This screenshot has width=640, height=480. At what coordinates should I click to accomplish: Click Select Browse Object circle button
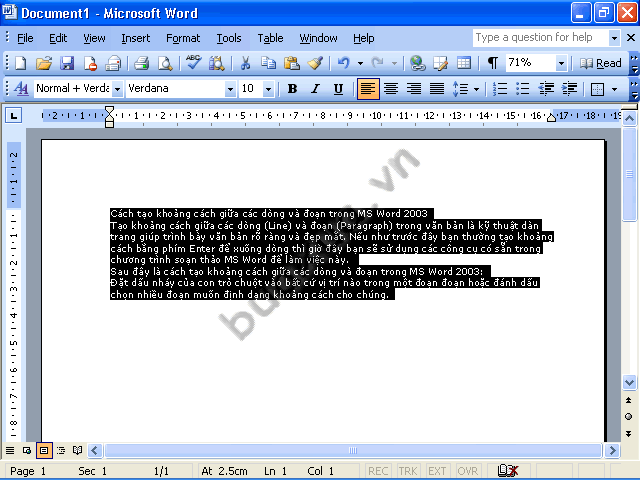click(629, 417)
